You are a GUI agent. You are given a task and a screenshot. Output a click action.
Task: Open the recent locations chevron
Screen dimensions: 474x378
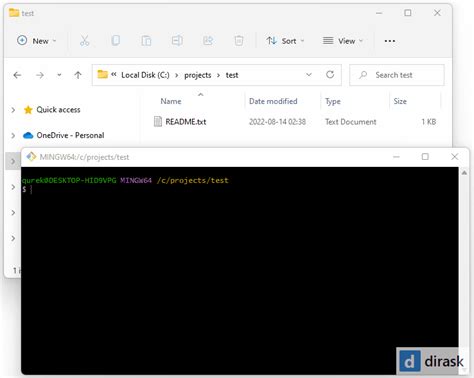point(59,75)
